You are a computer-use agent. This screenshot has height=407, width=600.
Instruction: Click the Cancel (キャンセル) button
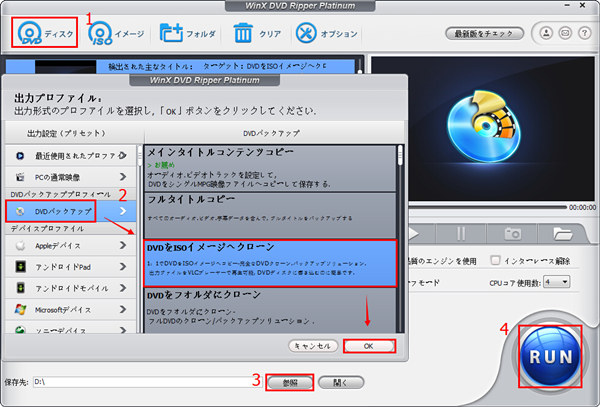[313, 346]
